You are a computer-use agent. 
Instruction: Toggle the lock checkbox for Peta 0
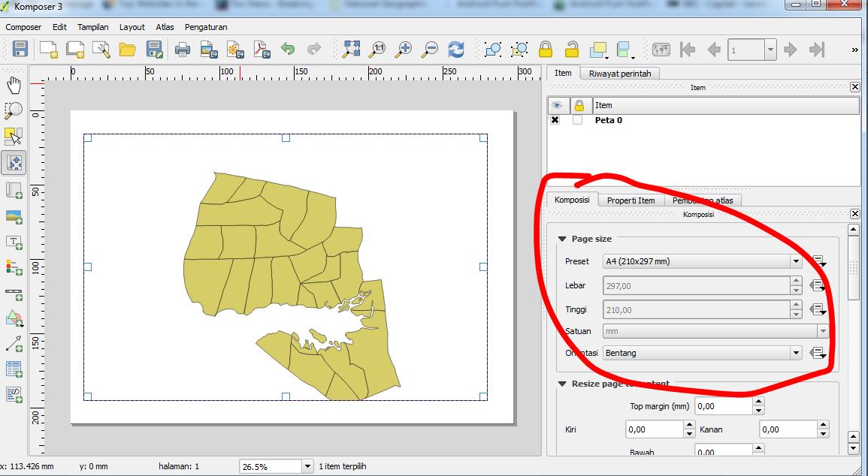pos(579,120)
